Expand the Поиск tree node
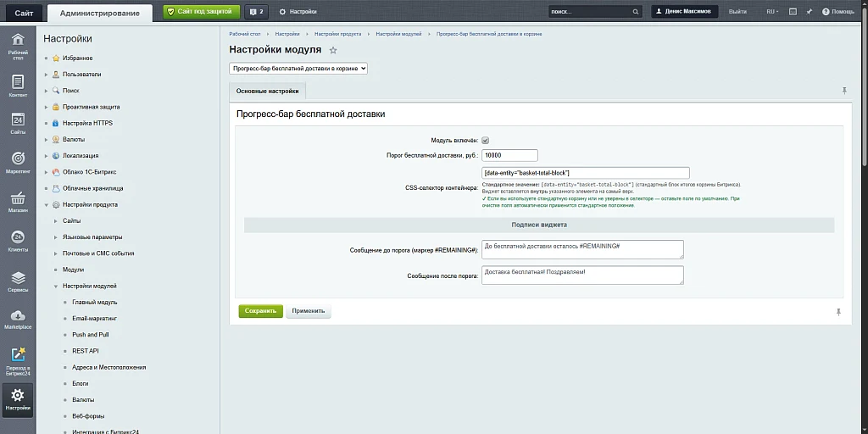This screenshot has height=434, width=868. point(47,90)
